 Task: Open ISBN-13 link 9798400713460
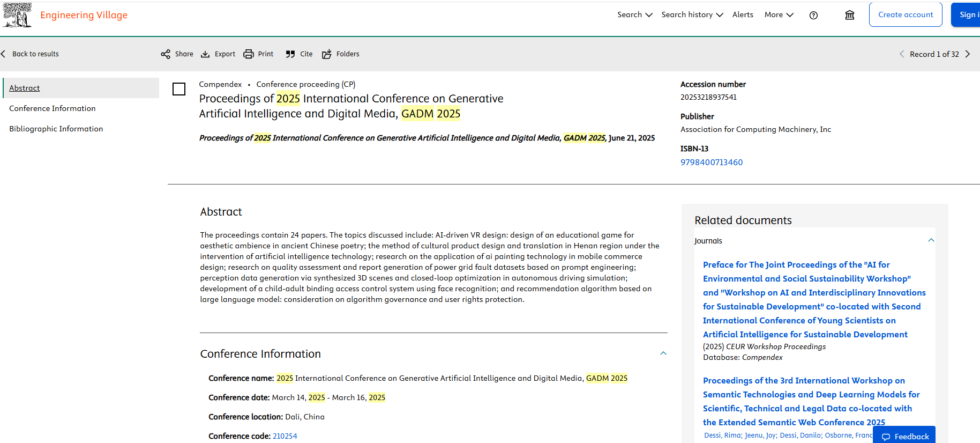[712, 162]
